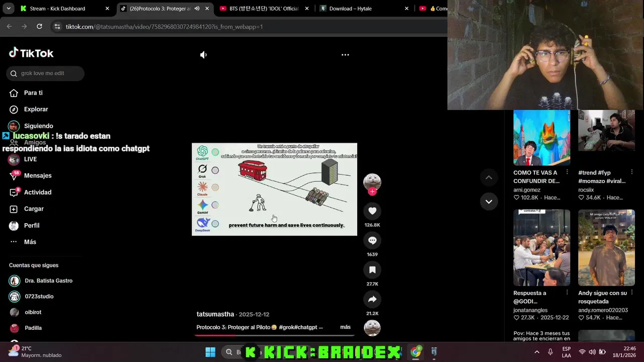The height and width of the screenshot is (362, 644).
Task: Follow creator with the red plus badge
Action: (372, 192)
